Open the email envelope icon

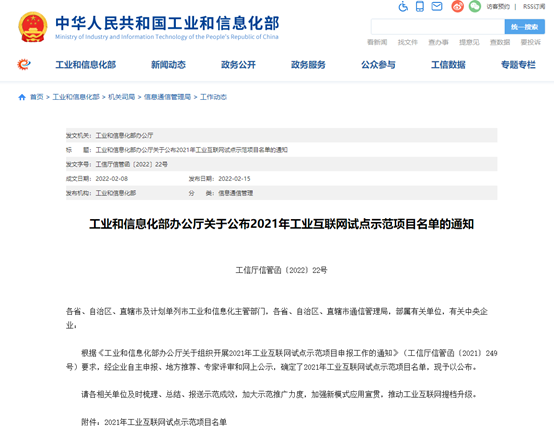[x=437, y=6]
